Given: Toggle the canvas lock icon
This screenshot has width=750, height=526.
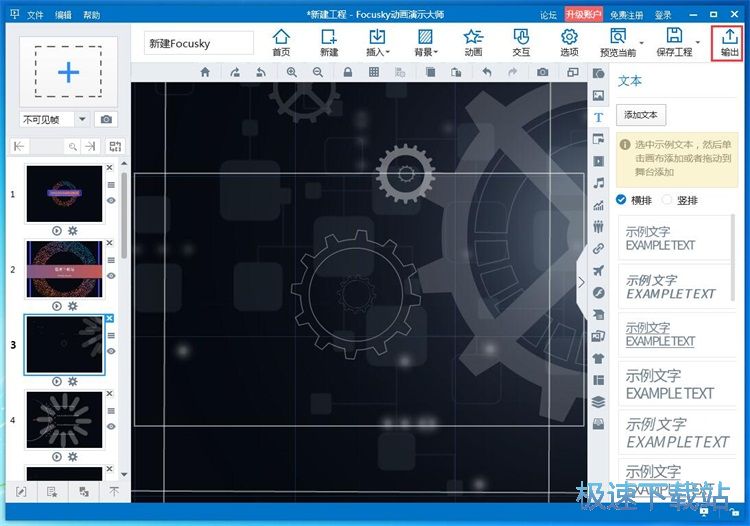Looking at the screenshot, I should 348,72.
